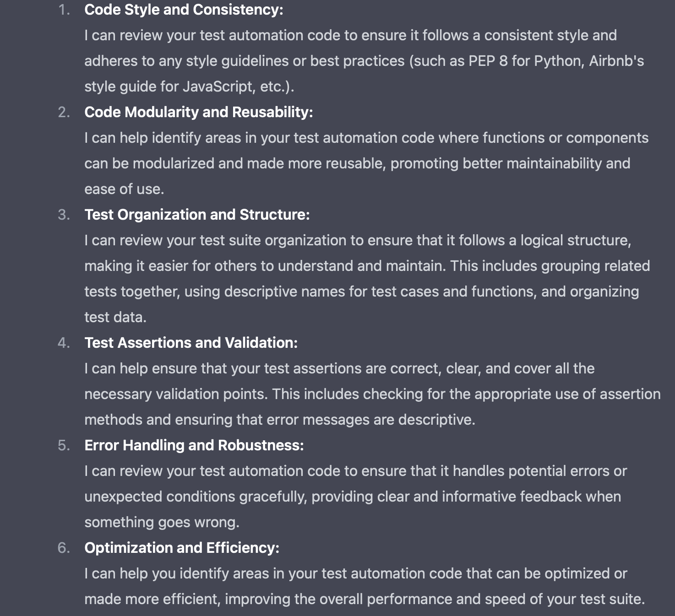Click the line "something goes wrong."

click(x=162, y=522)
